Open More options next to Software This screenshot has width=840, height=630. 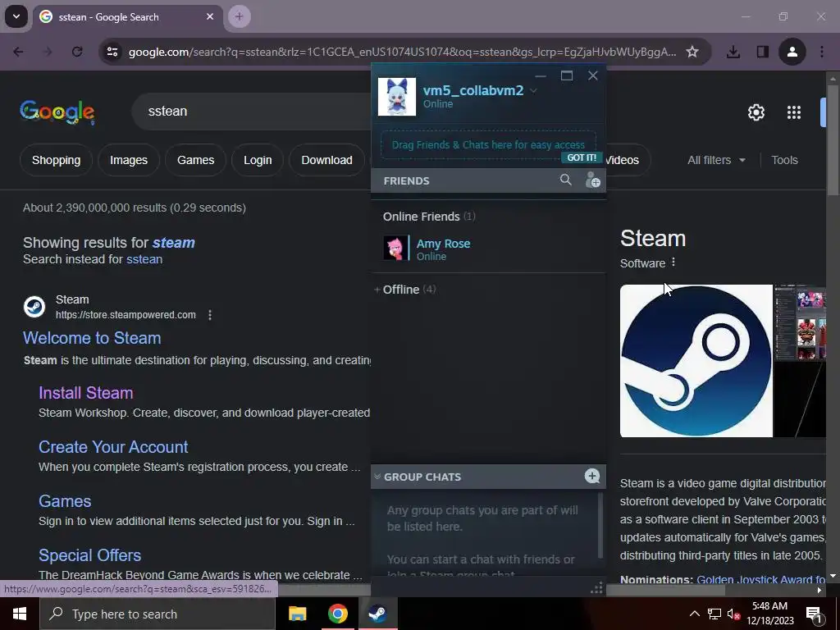673,262
